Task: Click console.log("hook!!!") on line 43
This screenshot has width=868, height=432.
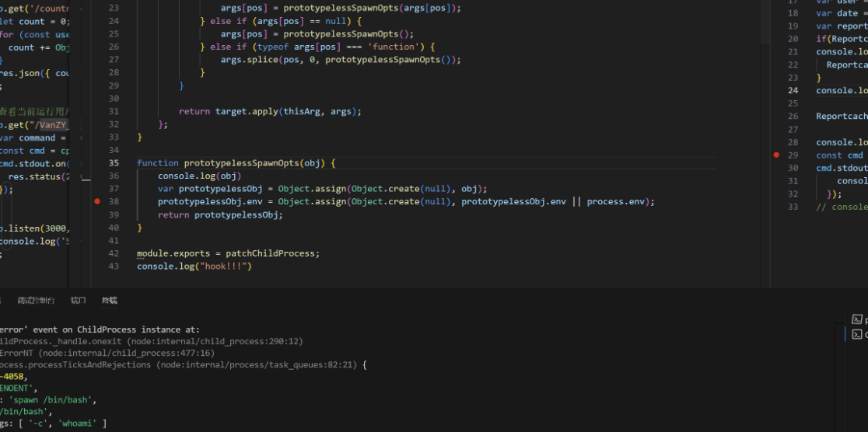Action: tap(194, 266)
